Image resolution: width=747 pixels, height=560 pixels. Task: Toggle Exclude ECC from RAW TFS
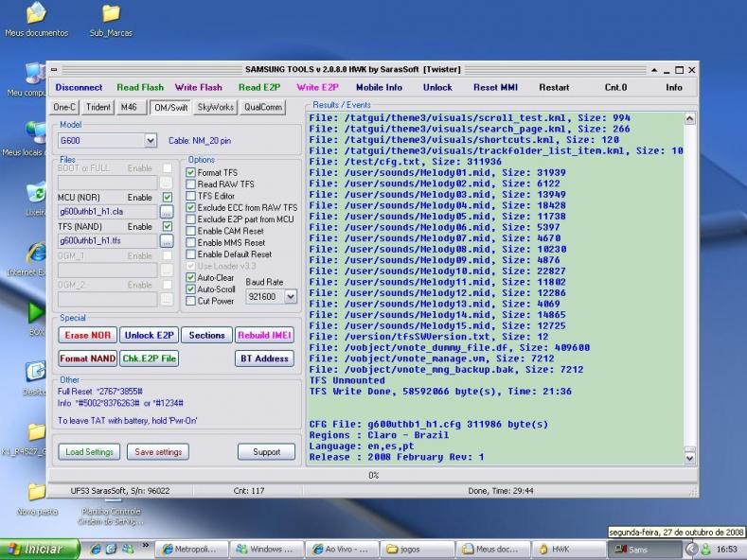[190, 207]
